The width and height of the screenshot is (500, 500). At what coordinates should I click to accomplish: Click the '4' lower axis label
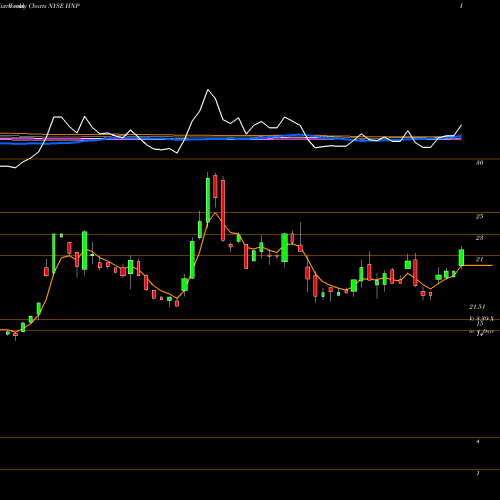[x=478, y=441]
